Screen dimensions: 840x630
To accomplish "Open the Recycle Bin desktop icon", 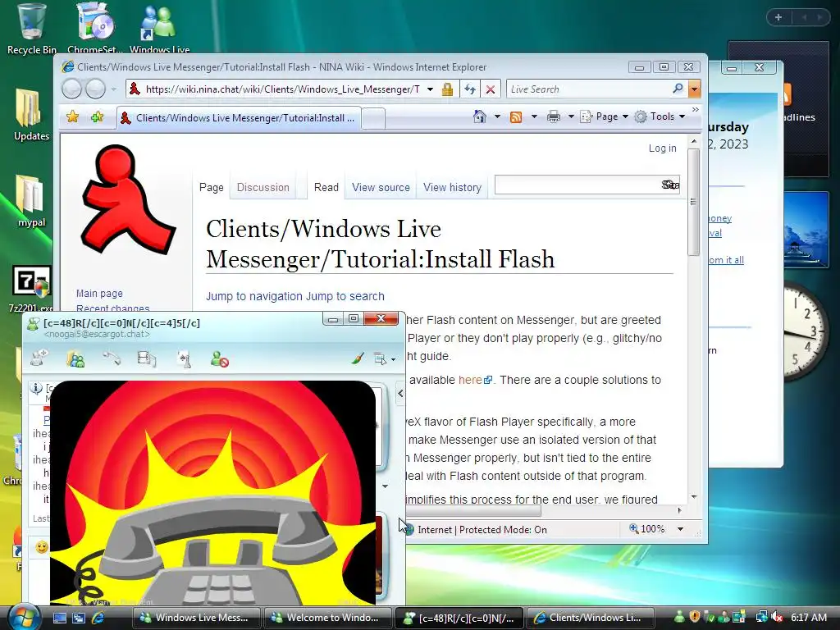I will click(31, 28).
